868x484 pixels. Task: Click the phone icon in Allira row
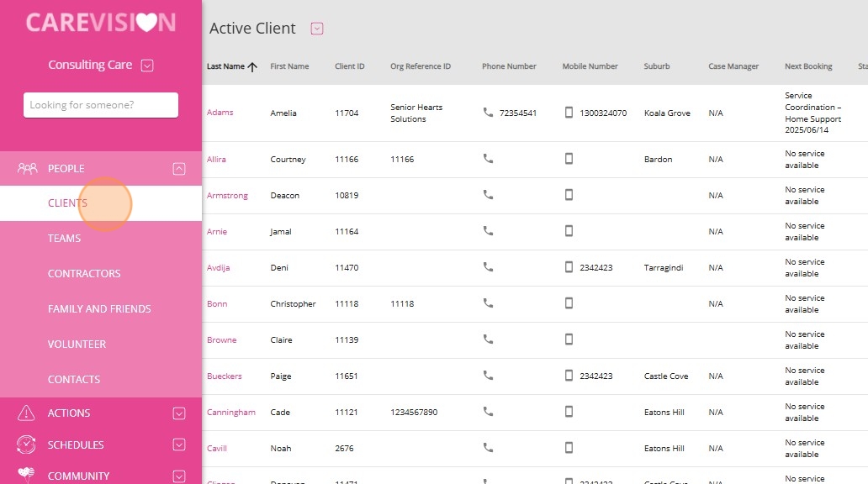click(x=488, y=159)
